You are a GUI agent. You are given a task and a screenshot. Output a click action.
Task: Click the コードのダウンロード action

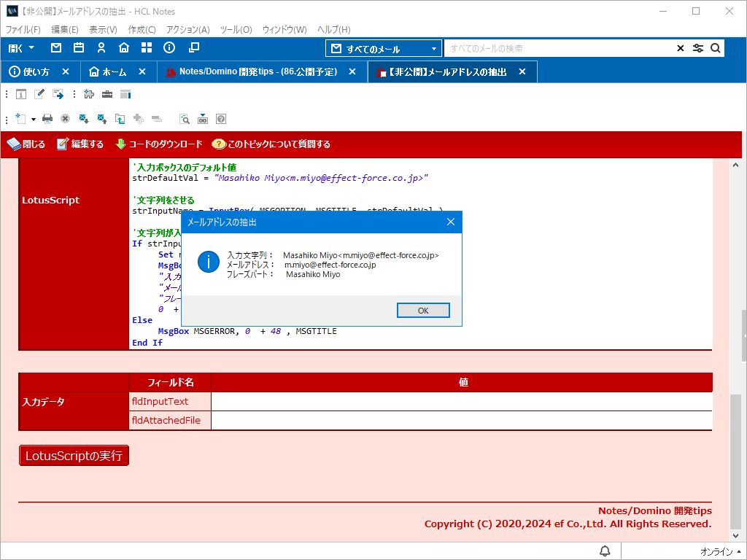159,144
